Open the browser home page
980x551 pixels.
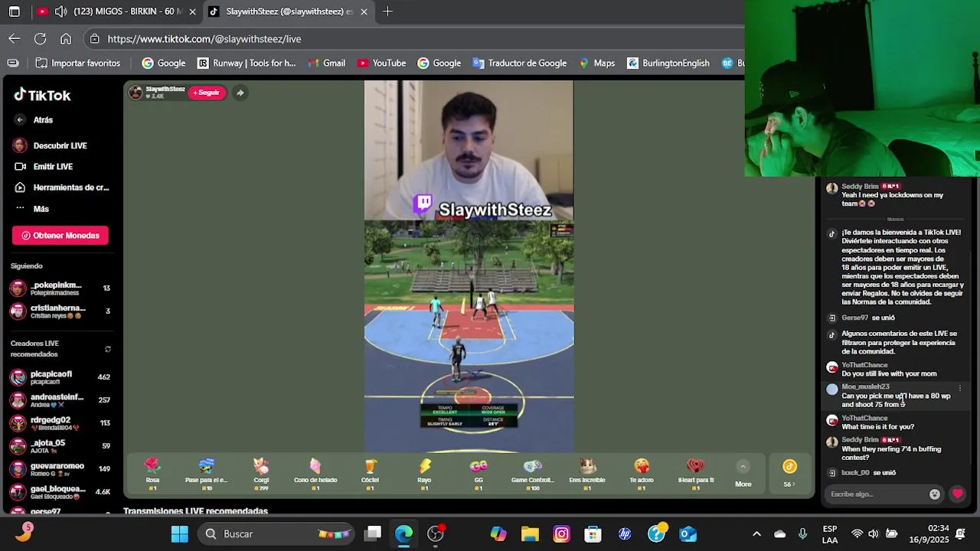(66, 38)
